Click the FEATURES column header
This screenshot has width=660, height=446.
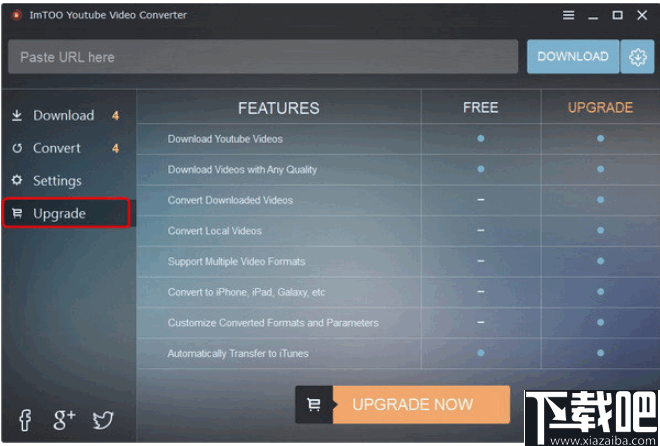279,108
